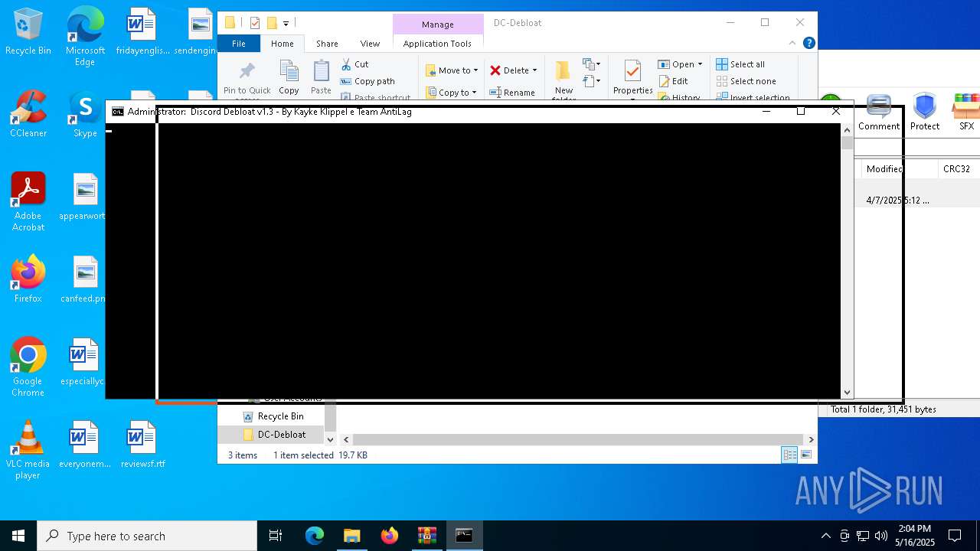The image size is (980, 551).
Task: Open the Application Tools tab
Action: point(437,44)
